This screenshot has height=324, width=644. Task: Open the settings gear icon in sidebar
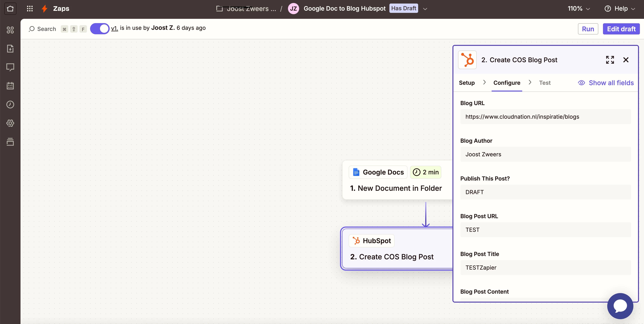pyautogui.click(x=10, y=123)
